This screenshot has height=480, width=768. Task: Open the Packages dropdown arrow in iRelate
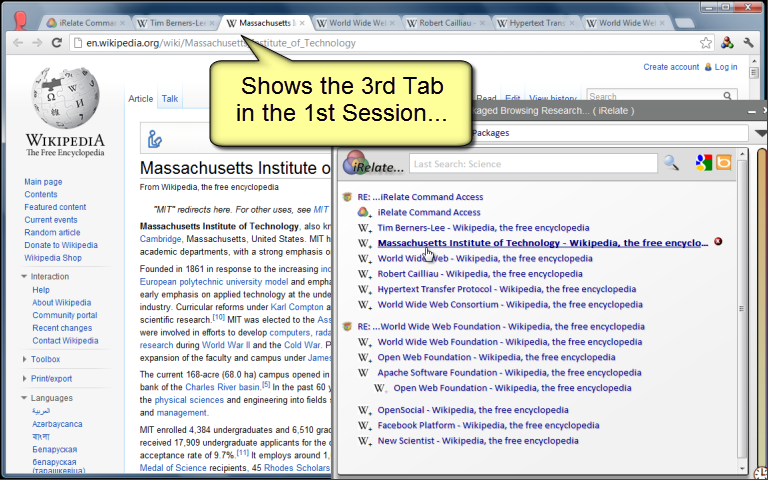(x=760, y=133)
